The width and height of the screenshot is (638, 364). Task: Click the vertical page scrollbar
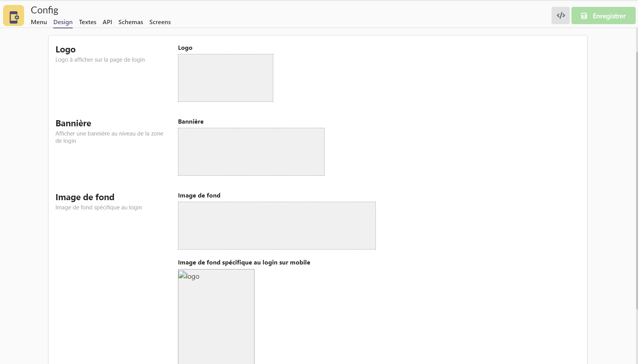click(x=636, y=180)
